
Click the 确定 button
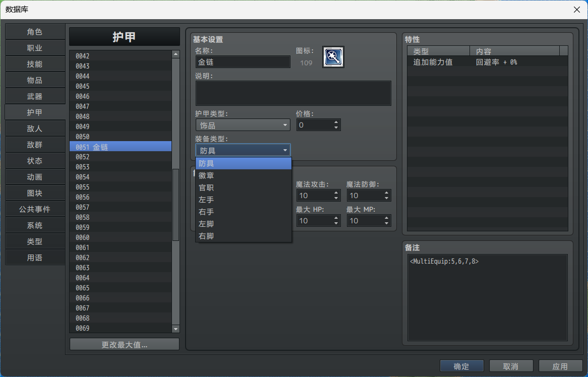pyautogui.click(x=461, y=366)
